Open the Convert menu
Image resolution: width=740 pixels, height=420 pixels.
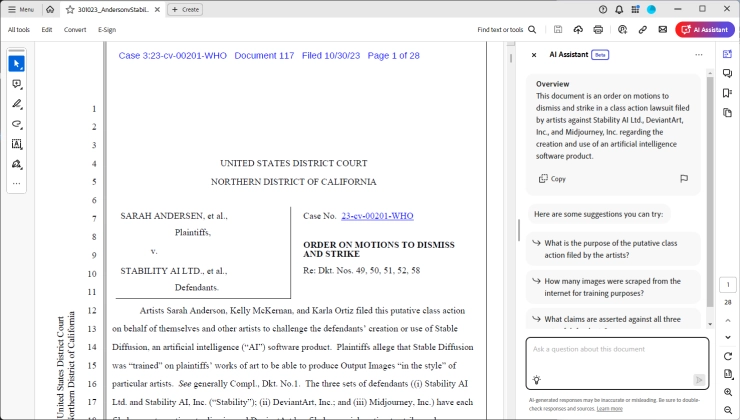pos(75,30)
